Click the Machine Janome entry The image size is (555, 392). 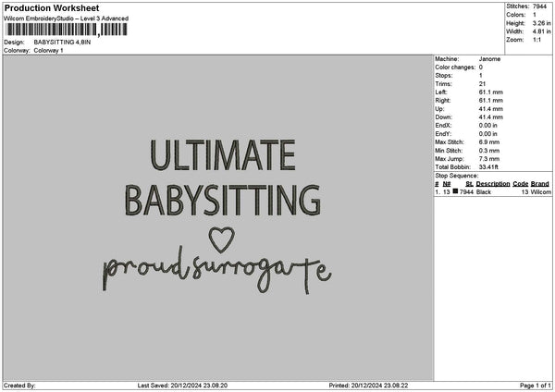(467, 59)
